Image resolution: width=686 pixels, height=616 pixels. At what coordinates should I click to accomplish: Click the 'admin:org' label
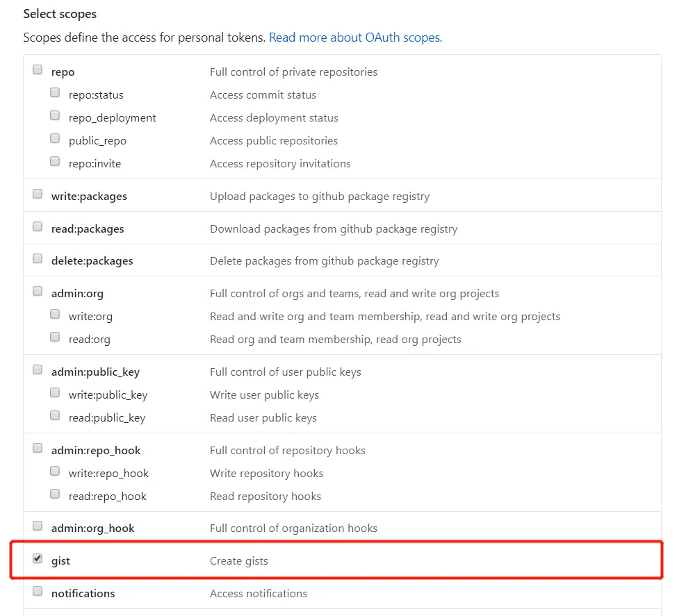tap(77, 294)
